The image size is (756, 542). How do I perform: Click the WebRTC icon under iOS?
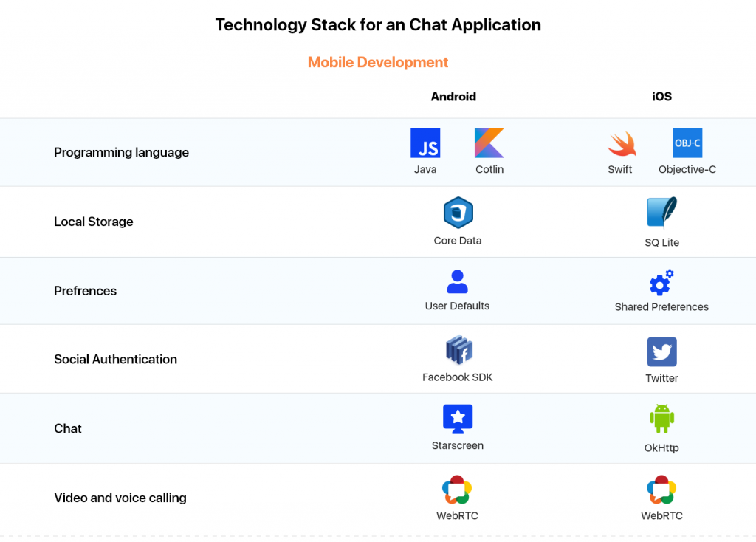point(661,490)
